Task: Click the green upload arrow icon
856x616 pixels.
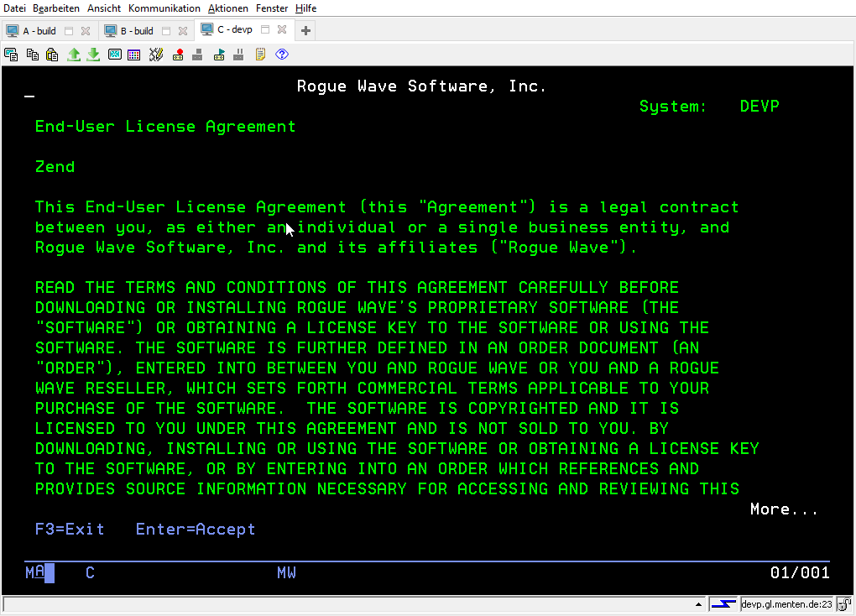Action: (x=74, y=55)
